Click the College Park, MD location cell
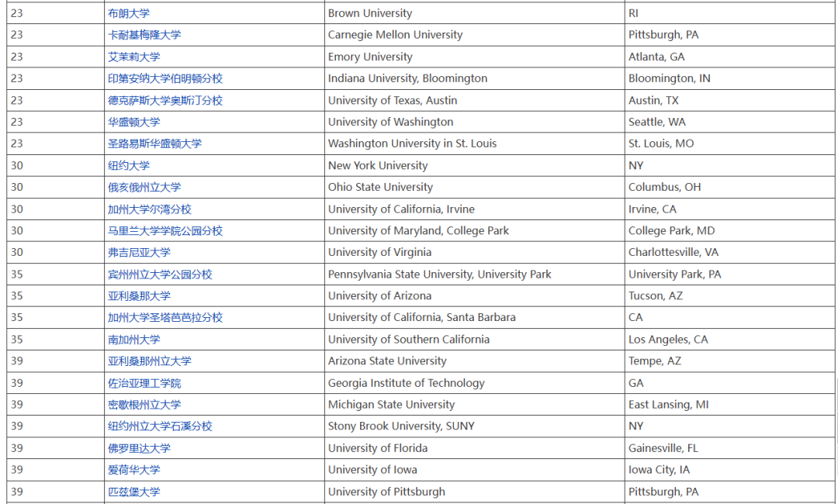The width and height of the screenshot is (838, 504). click(x=729, y=230)
